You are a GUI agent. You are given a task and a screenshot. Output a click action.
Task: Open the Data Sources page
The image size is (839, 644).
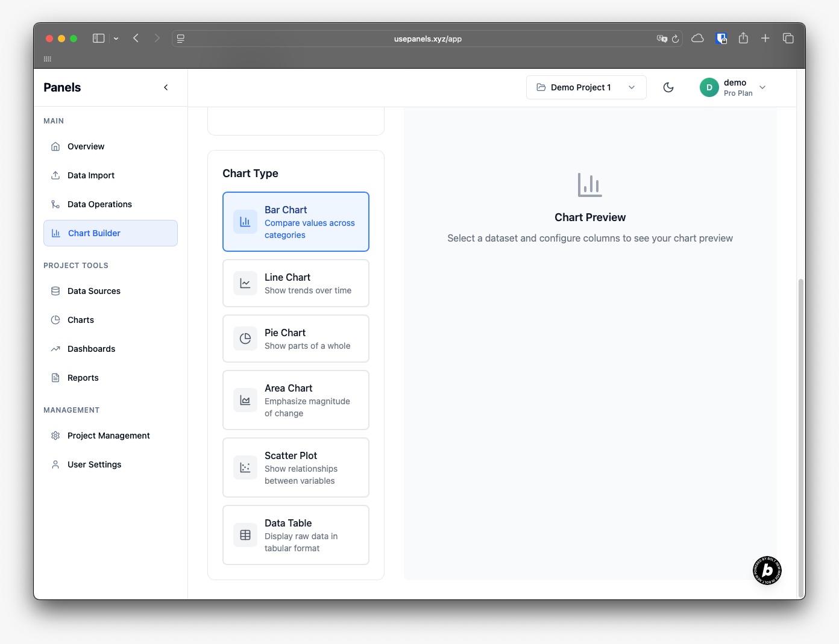click(111, 291)
